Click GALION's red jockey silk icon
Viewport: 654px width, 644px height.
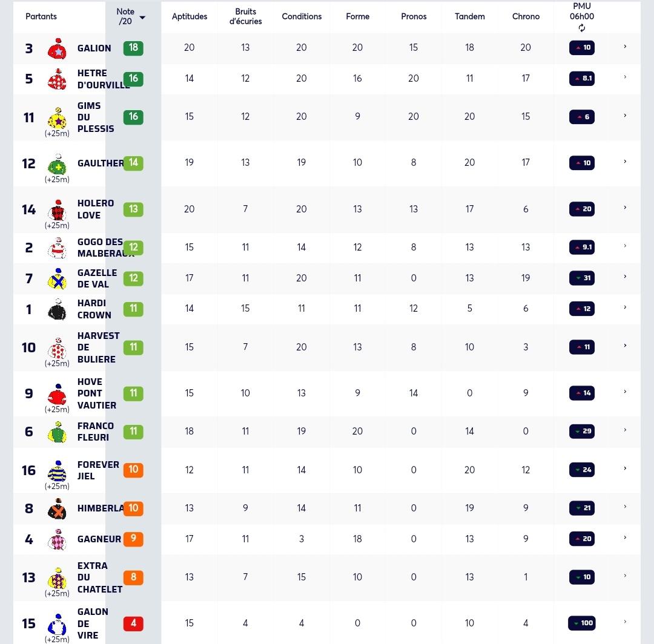tap(57, 48)
